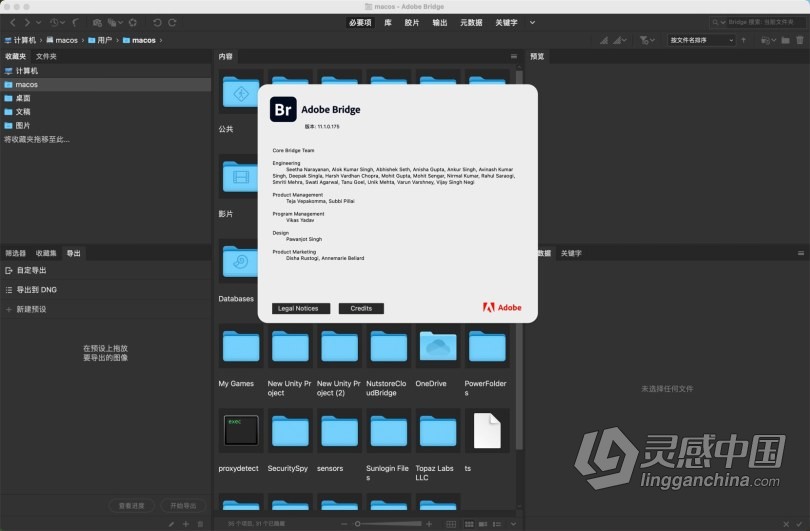Select the My Games folder thumbnail
Screen dimensions: 810x531
241,346
